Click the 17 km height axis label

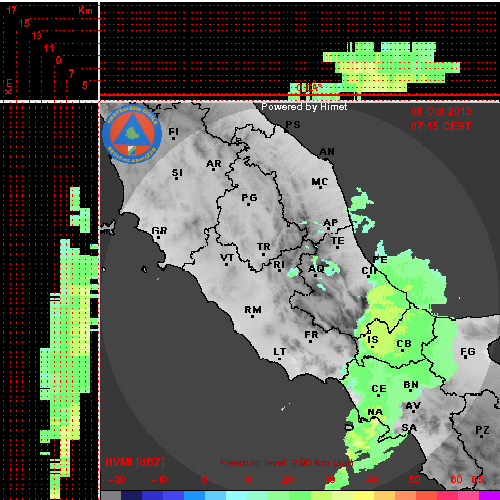pyautogui.click(x=11, y=10)
